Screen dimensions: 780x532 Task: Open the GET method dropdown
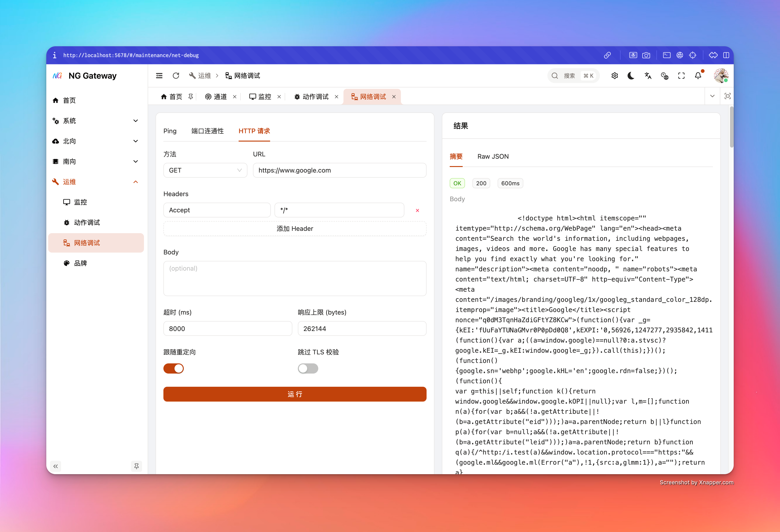pos(205,170)
